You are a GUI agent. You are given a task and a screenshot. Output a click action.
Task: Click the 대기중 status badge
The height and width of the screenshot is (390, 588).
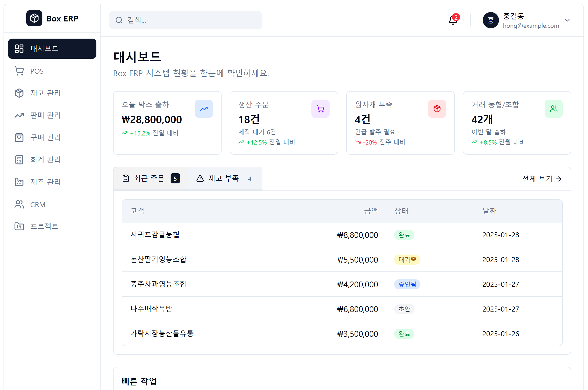coord(407,260)
